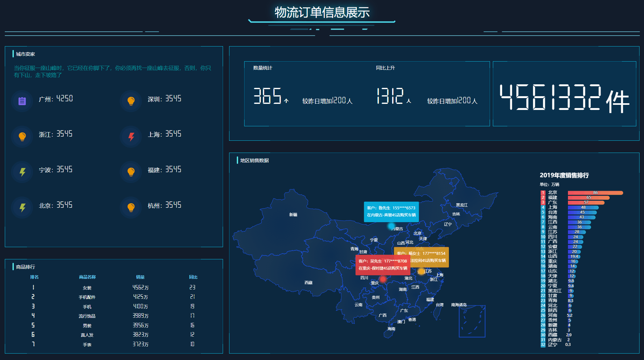The width and height of the screenshot is (644, 360).
Task: Click the 排名 column header
Action: tap(34, 277)
